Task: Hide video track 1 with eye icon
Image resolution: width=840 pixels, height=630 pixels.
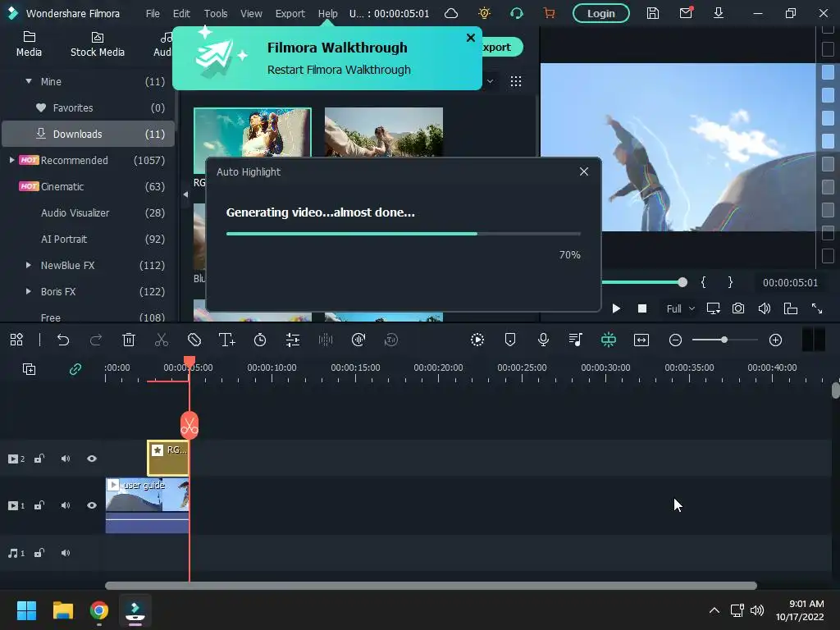Action: pos(92,505)
